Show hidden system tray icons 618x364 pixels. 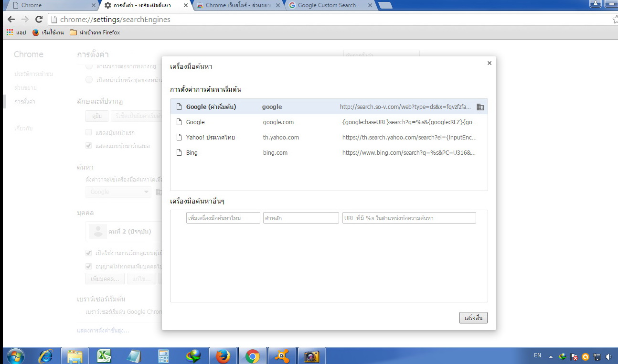pyautogui.click(x=551, y=356)
